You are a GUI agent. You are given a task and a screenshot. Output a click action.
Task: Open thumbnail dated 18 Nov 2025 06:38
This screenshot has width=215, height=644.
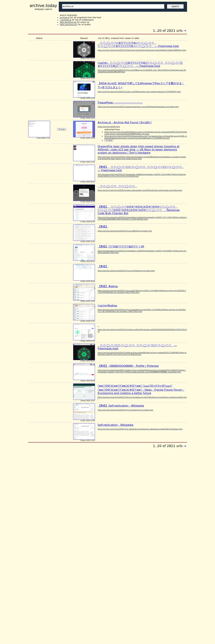(x=84, y=372)
